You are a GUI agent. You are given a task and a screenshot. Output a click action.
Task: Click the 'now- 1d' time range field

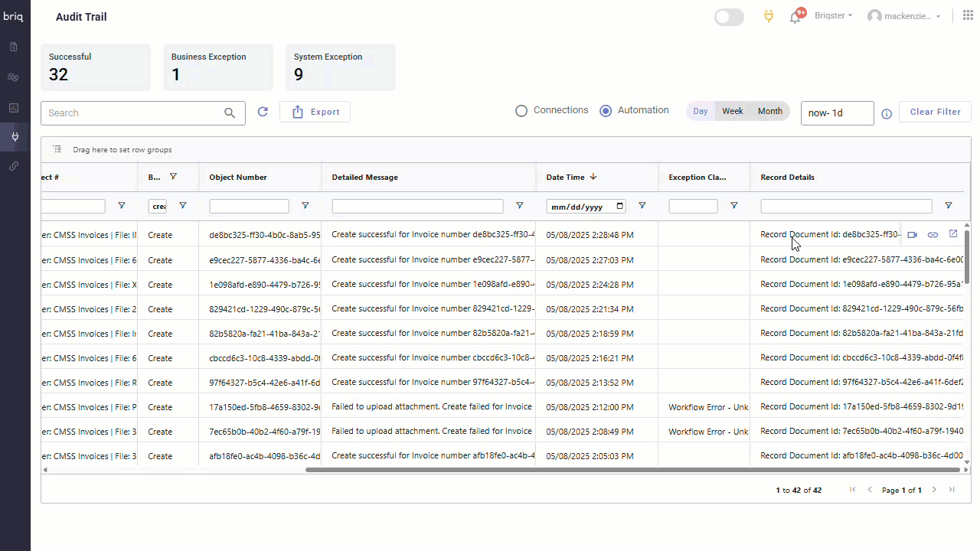click(x=837, y=112)
